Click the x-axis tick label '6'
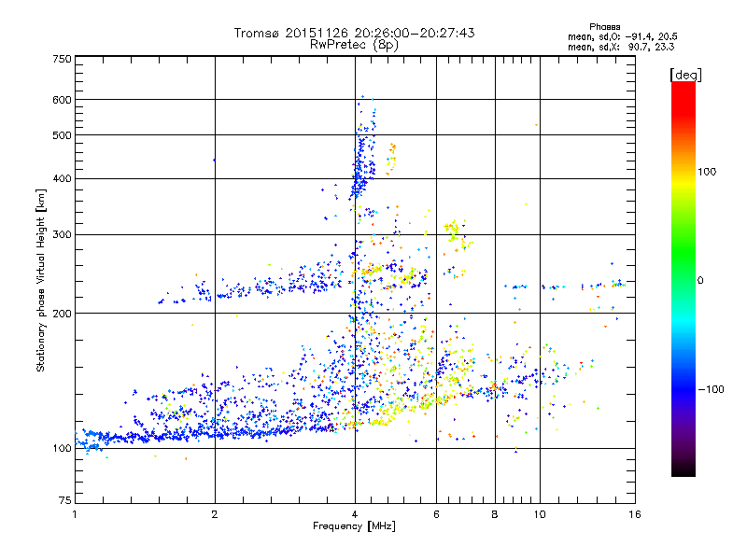The width and height of the screenshot is (747, 560). coord(436,514)
